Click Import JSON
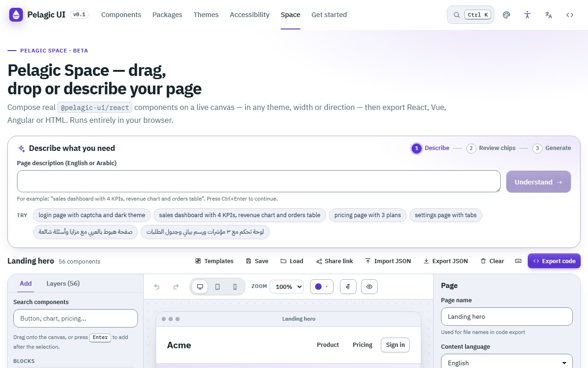The width and height of the screenshot is (588, 368). [388, 261]
